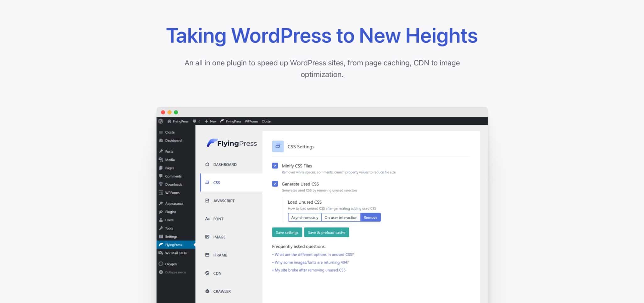
Task: Click the 'Load Unused CSS' label
Action: [x=305, y=202]
